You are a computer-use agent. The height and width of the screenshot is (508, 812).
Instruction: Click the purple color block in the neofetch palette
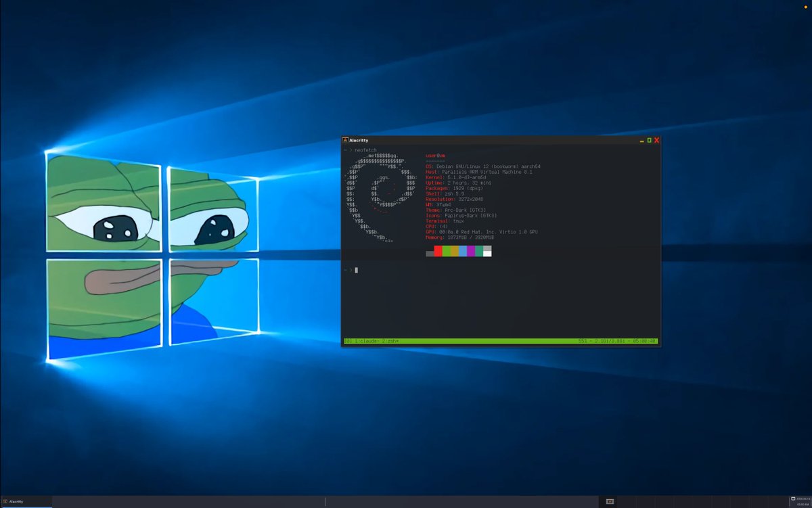click(x=471, y=251)
